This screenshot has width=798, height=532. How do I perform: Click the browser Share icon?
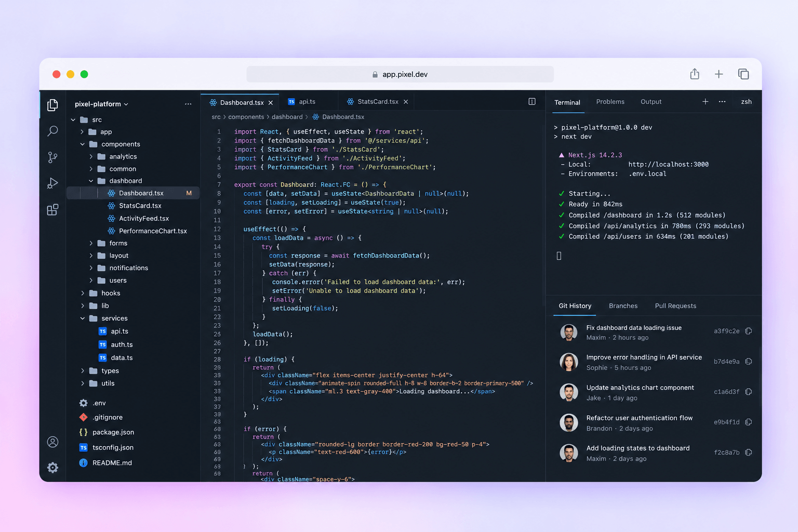point(695,74)
